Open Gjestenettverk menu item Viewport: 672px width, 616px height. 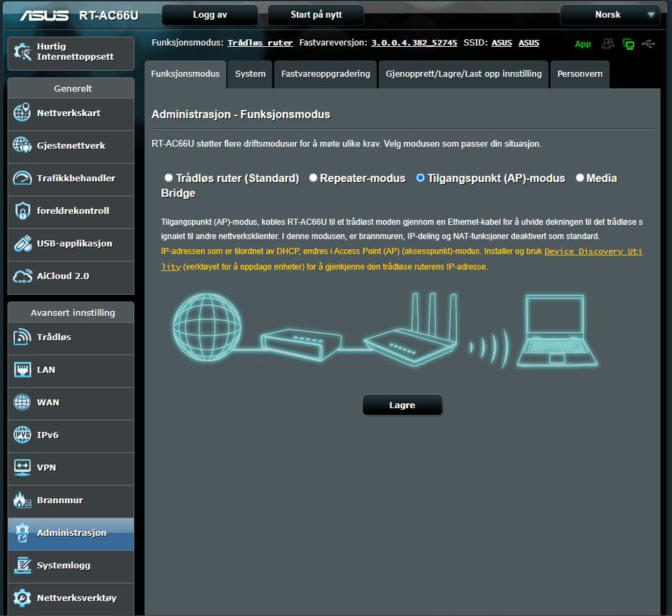pyautogui.click(x=71, y=146)
